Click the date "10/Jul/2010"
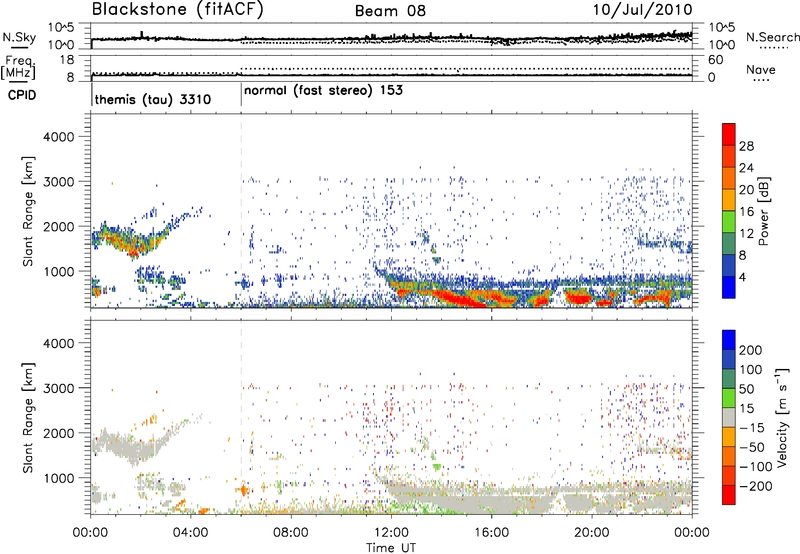 point(642,9)
